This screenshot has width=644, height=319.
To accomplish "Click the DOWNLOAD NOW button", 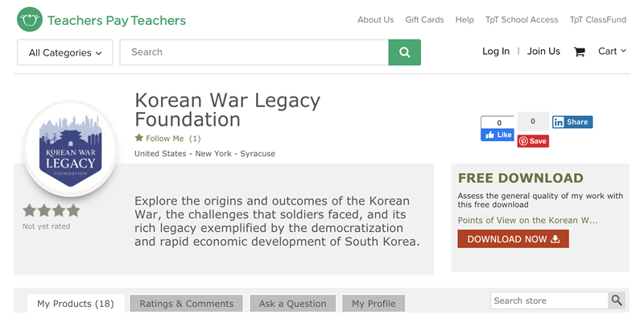I will [513, 238].
